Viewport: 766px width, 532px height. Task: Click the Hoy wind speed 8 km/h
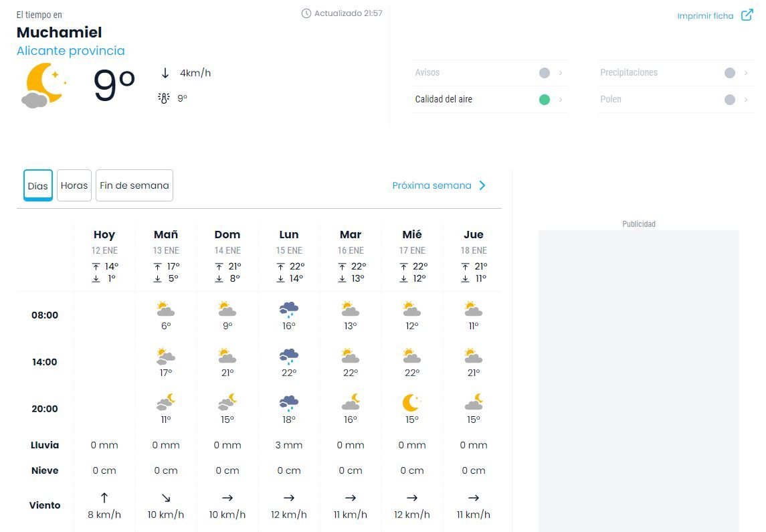pos(104,515)
